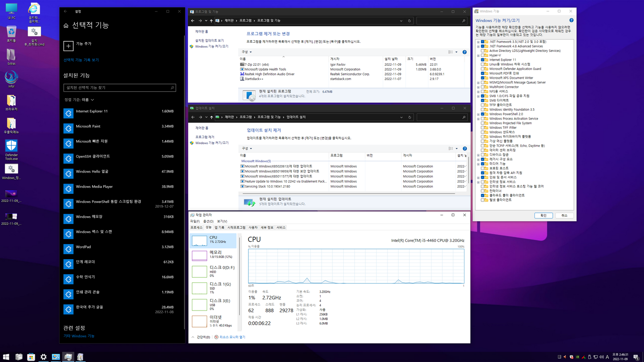Viewport: 644px width, 362px height.
Task: Click Windows Media Player feature gear icon
Action: [x=69, y=189]
